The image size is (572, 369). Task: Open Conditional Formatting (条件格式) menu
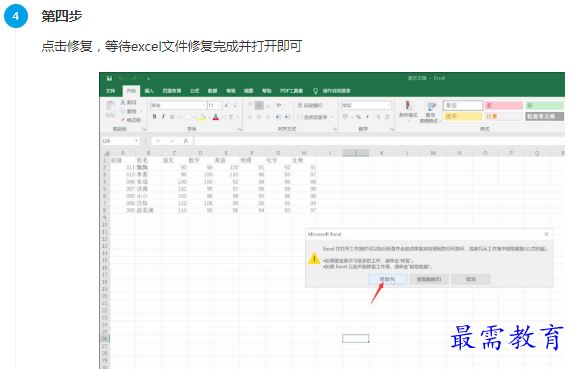tap(408, 110)
